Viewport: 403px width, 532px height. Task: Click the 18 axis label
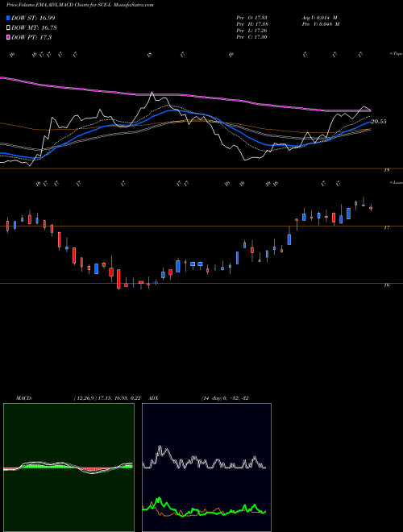(387, 170)
